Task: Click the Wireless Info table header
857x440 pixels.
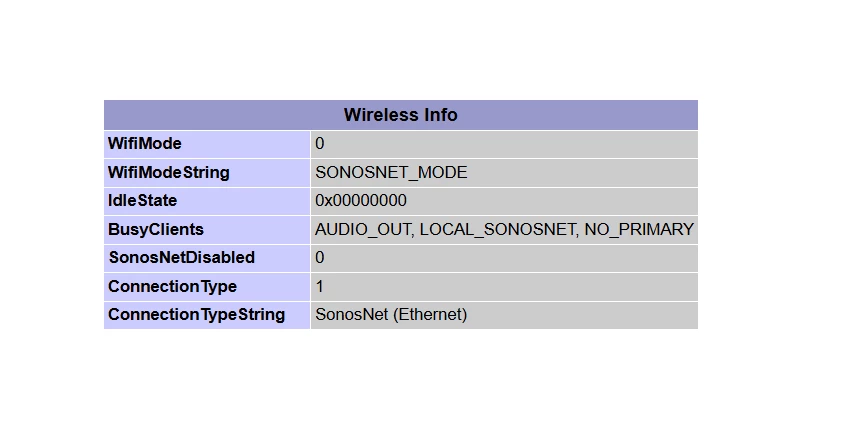Action: tap(400, 115)
